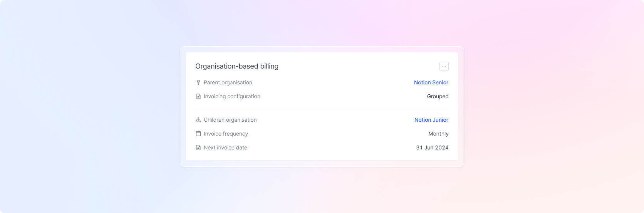This screenshot has height=213, width=644.
Task: Select the Children organisation label
Action: tap(230, 120)
